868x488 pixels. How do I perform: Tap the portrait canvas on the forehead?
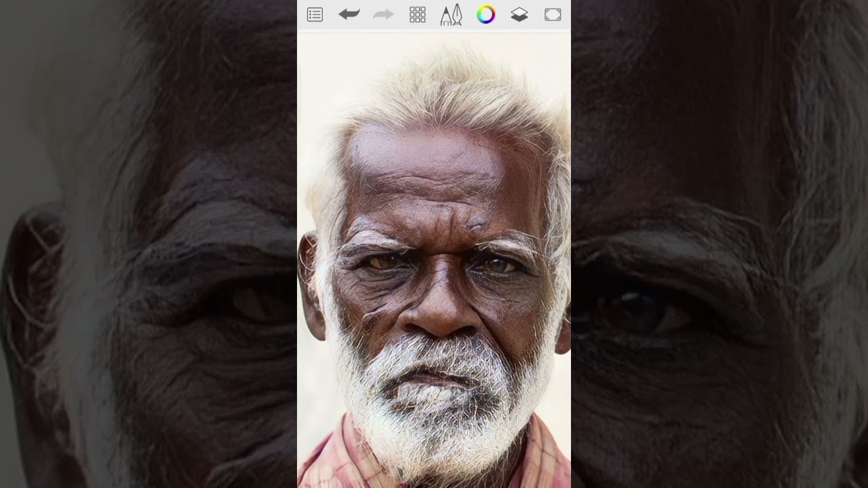[434, 163]
